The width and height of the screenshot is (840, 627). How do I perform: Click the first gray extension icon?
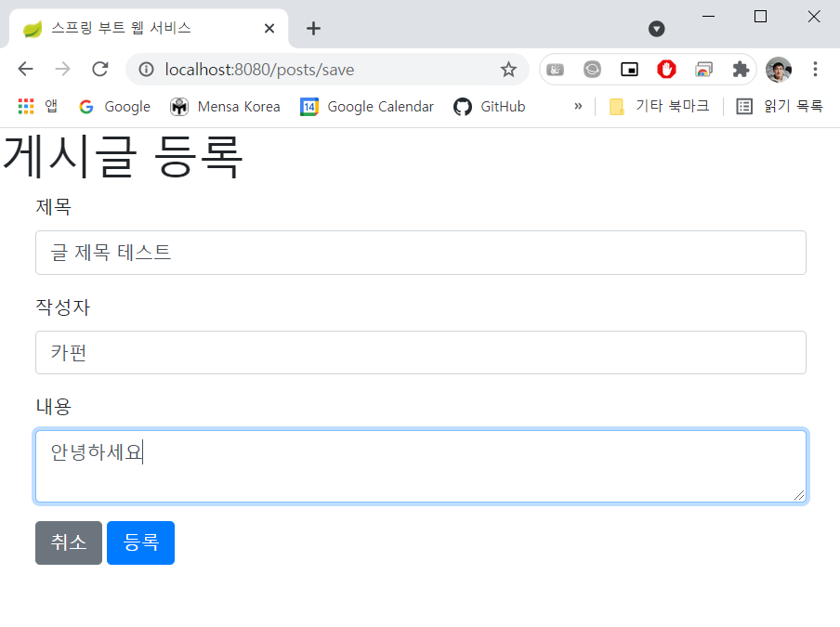[x=555, y=69]
